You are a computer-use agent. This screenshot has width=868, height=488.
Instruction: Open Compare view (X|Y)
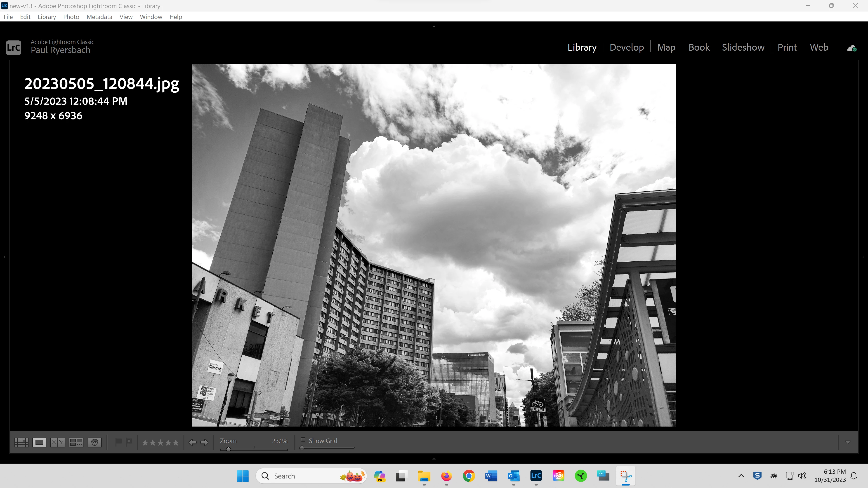coord(57,442)
